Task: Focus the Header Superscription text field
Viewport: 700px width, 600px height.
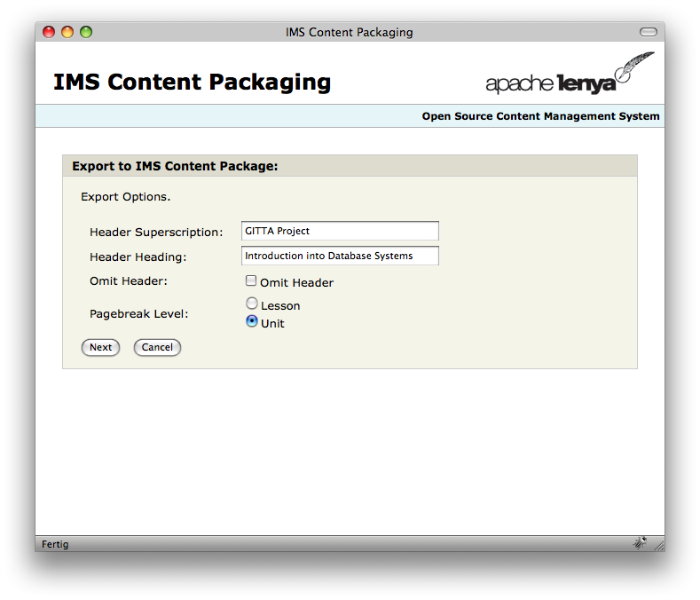Action: pyautogui.click(x=340, y=231)
